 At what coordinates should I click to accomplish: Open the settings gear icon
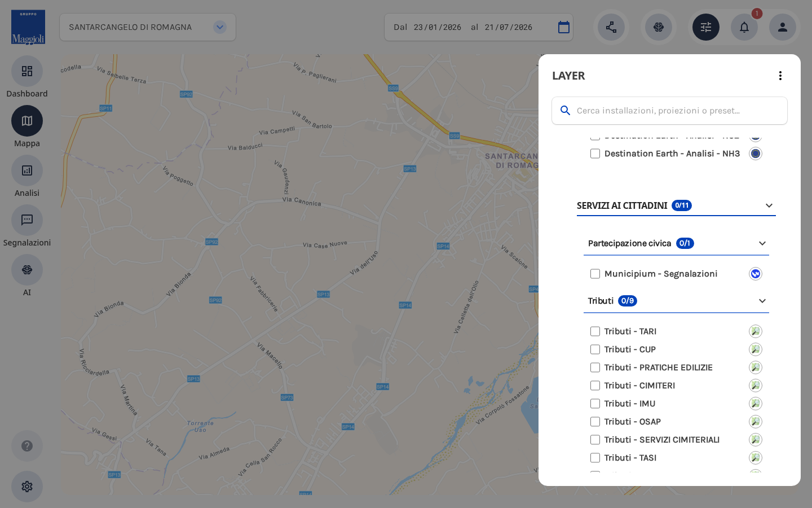27,487
